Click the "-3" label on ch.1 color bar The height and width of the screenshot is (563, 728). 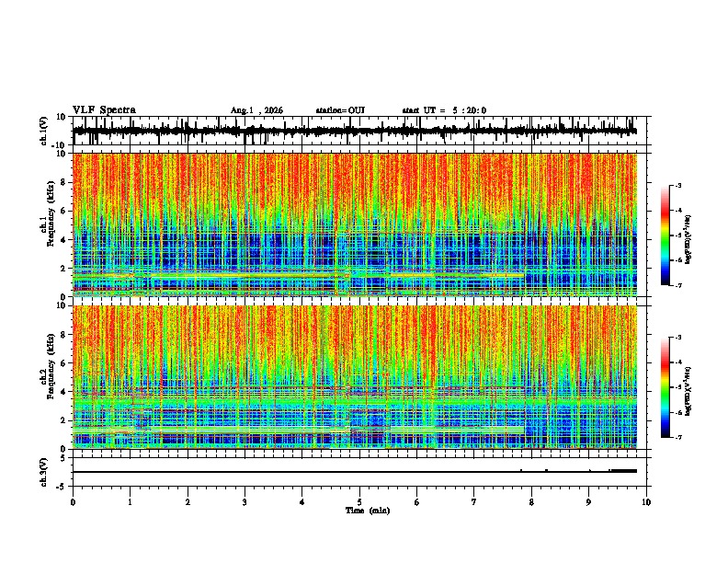pos(678,186)
